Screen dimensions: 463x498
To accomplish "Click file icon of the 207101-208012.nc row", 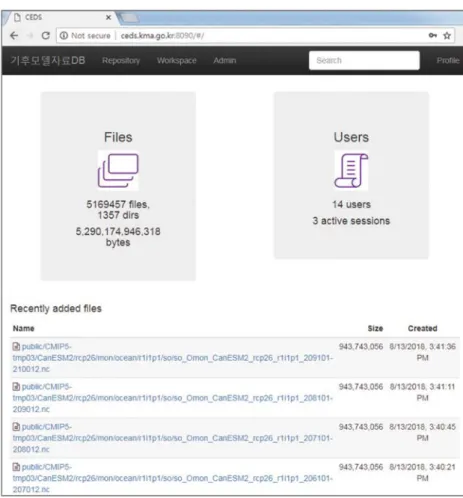I will point(16,427).
